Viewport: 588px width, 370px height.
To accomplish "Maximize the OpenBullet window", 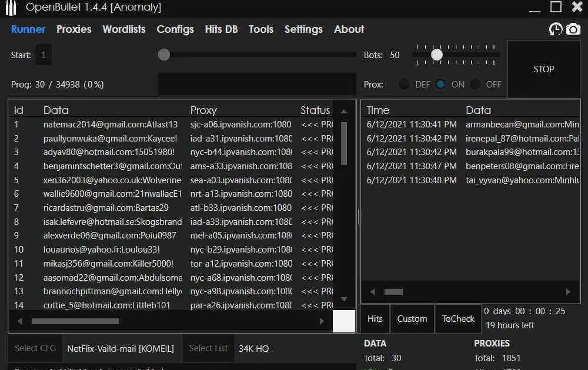I will (x=556, y=6).
